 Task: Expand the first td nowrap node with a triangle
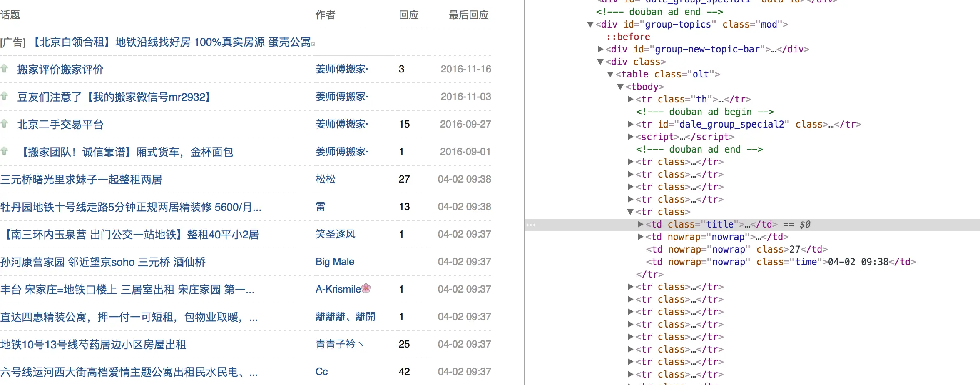(x=640, y=237)
